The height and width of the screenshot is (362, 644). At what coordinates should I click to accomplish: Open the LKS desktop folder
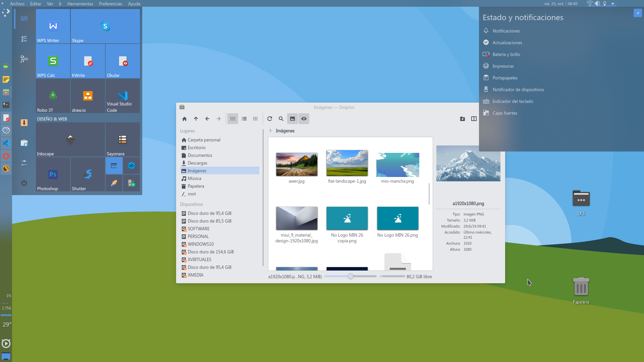(x=581, y=203)
